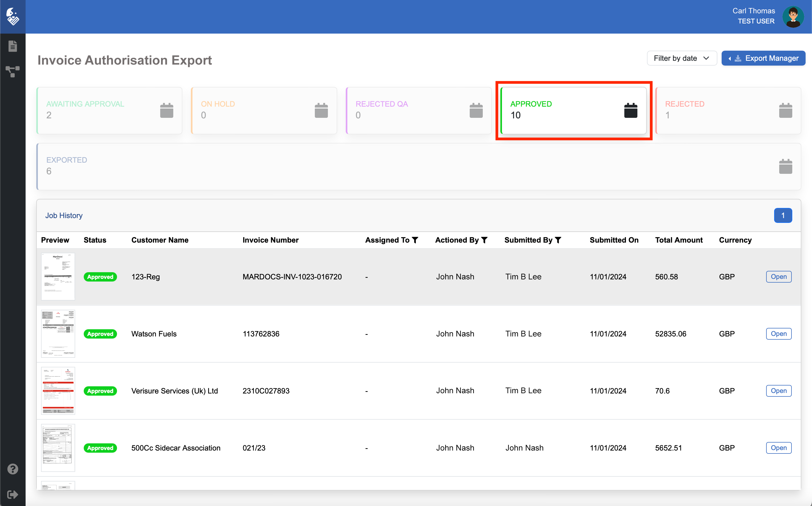Click the app logo in top-left corner
Screen dimensions: 812x506
click(13, 17)
